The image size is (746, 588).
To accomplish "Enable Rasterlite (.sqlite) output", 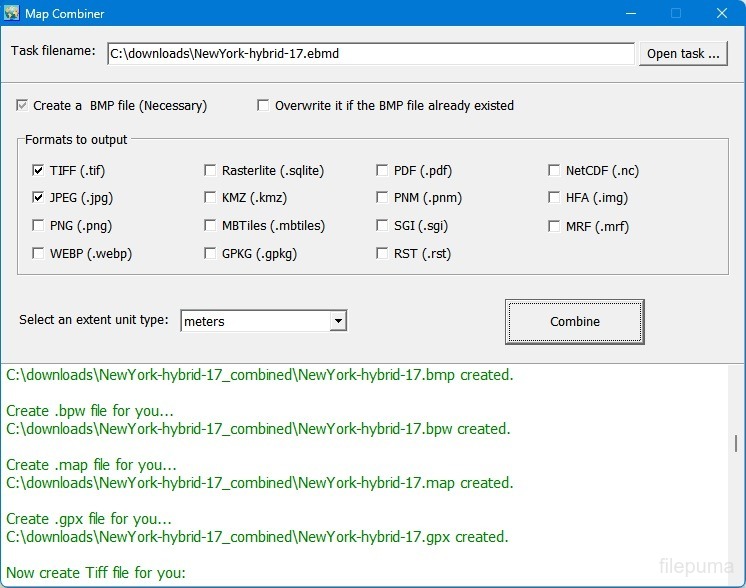I will [x=210, y=171].
